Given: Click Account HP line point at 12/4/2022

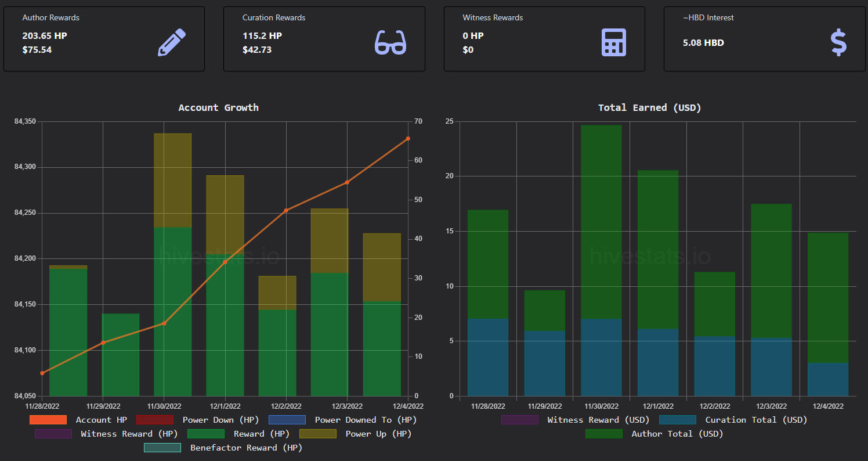Looking at the screenshot, I should coord(408,139).
